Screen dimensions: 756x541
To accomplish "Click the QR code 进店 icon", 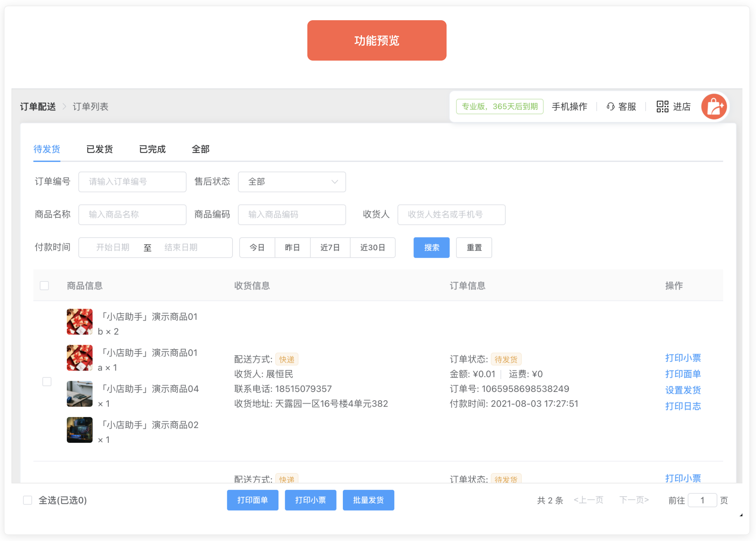I will [662, 107].
